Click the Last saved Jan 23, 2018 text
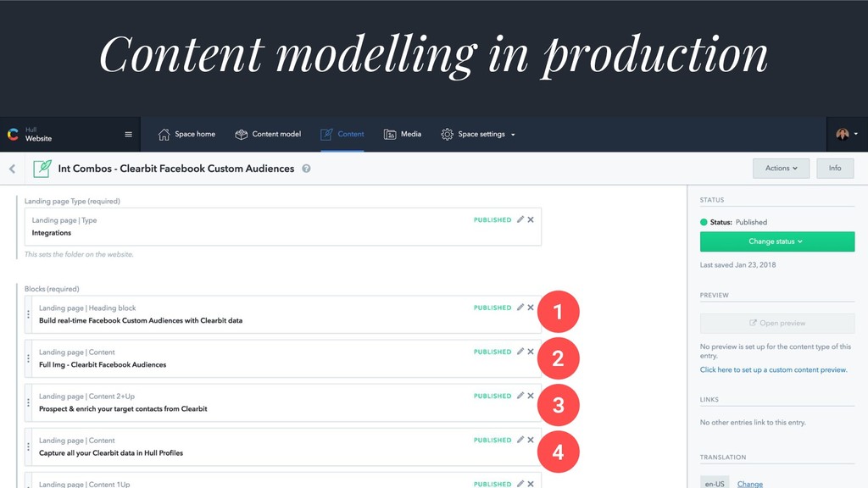Screen dimensions: 868x488 (738, 265)
